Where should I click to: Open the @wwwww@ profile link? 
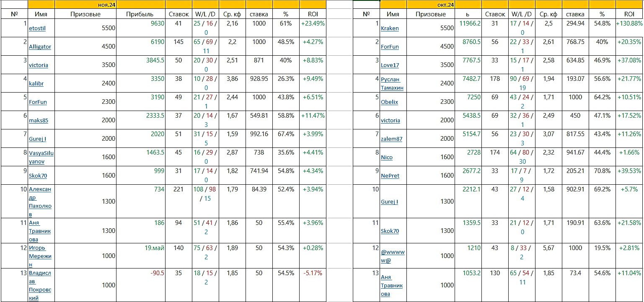click(x=393, y=256)
